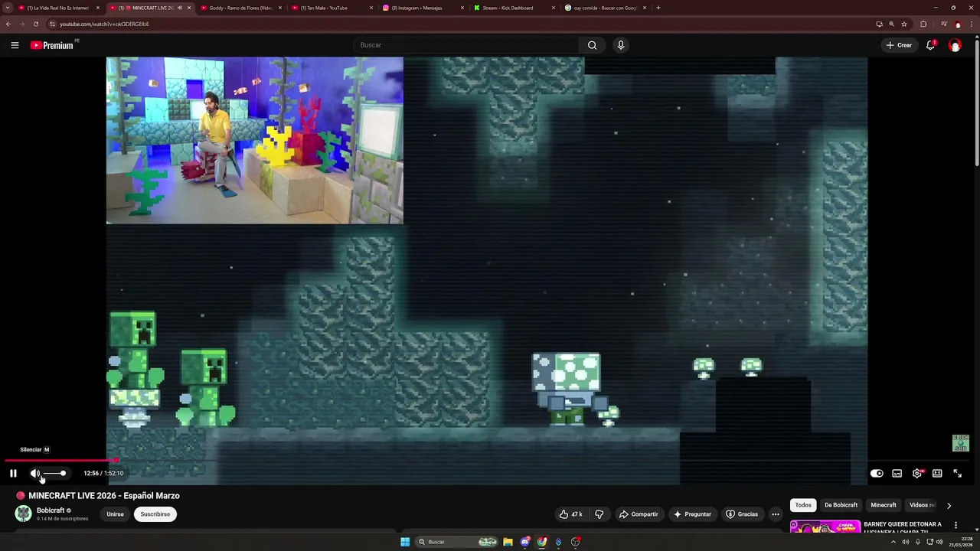Pause the video playback

[13, 473]
